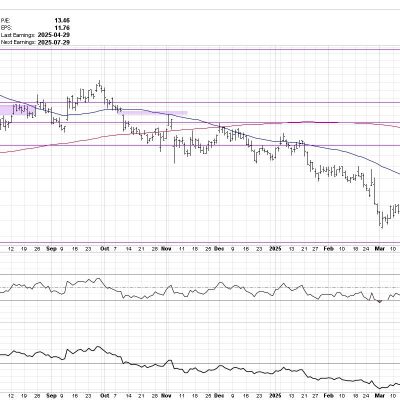The width and height of the screenshot is (400, 400).
Task: Click the Mar label on the bottom axis
Action: [380, 396]
